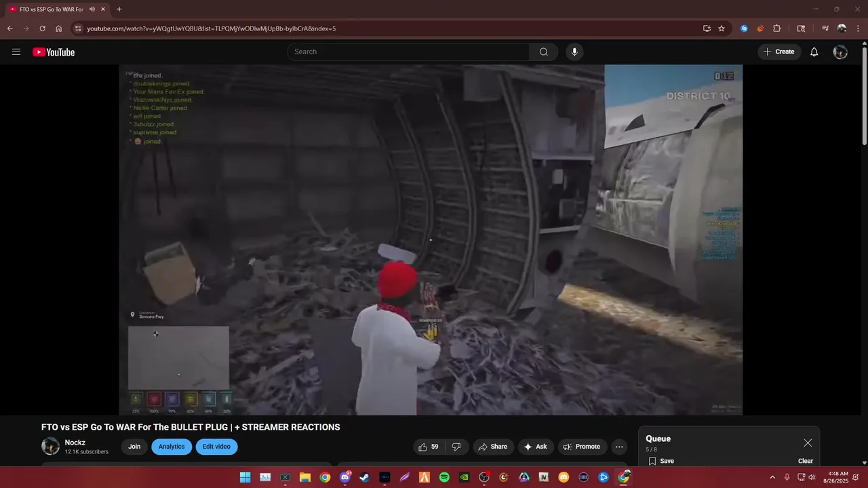Open the system volume tray icon

point(812,477)
